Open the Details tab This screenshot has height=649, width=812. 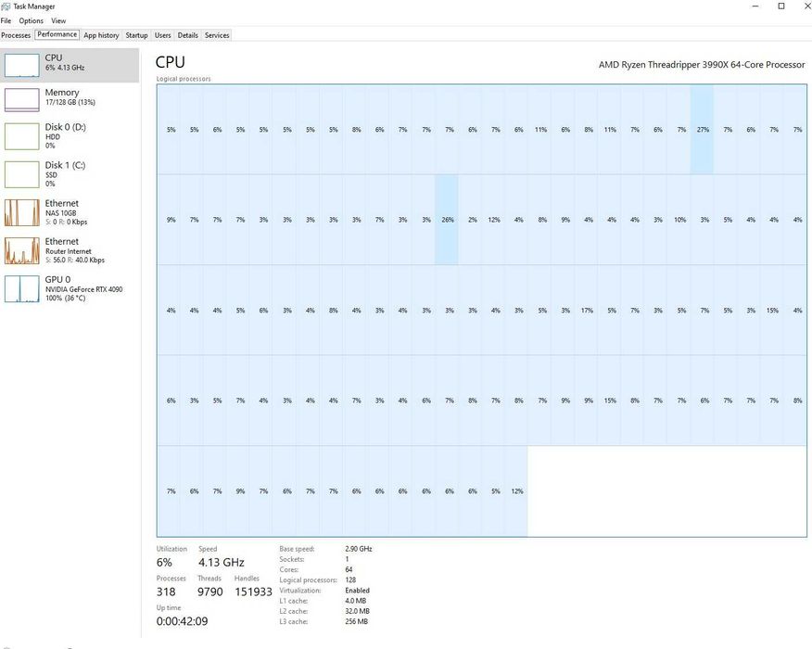coord(188,35)
